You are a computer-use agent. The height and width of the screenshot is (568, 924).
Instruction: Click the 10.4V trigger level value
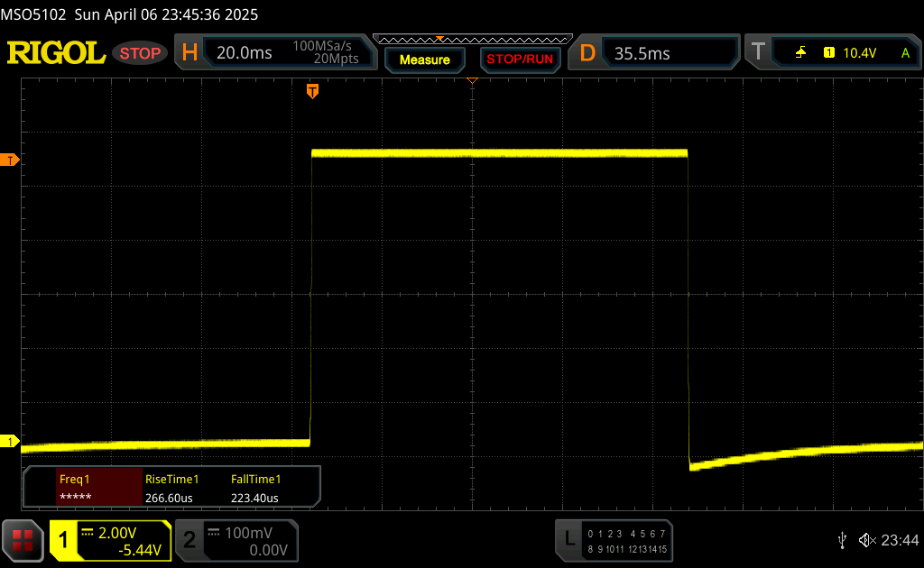859,53
